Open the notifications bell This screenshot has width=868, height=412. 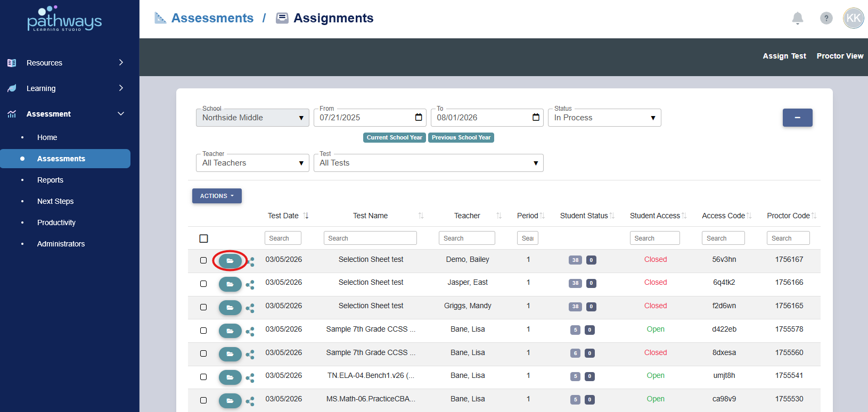pos(797,18)
